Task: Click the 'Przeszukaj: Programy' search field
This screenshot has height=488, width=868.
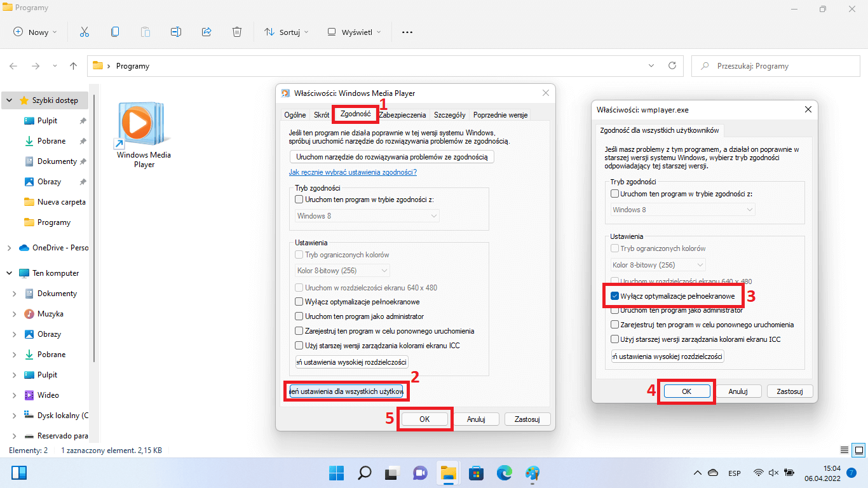Action: tap(775, 65)
